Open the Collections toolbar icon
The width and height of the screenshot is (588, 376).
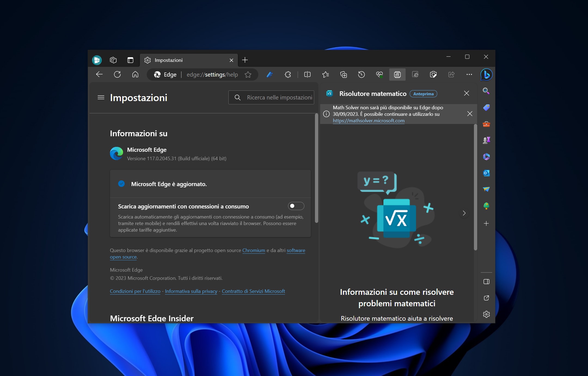343,75
